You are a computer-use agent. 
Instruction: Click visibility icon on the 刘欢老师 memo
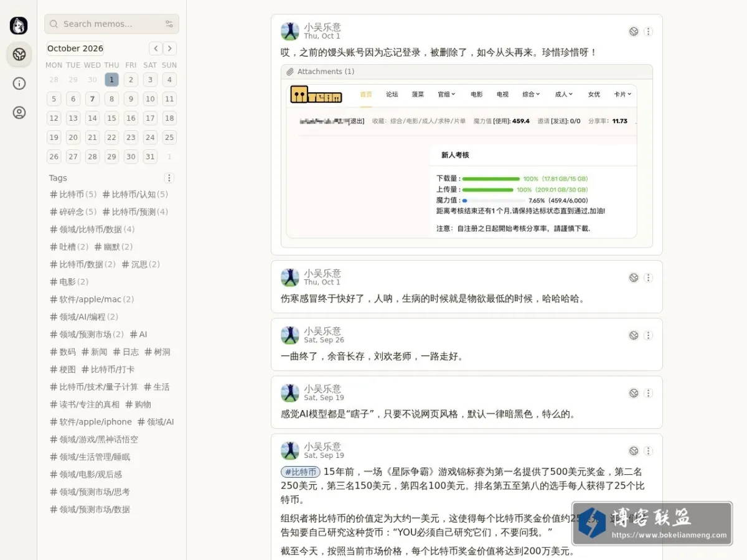[634, 335]
